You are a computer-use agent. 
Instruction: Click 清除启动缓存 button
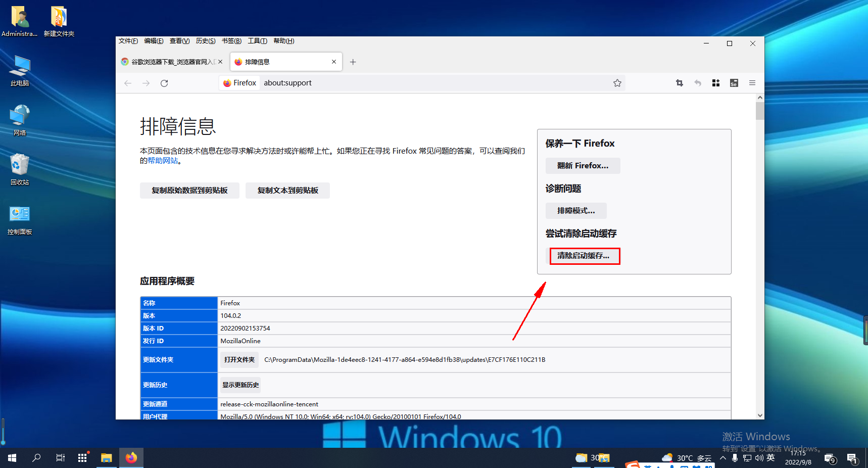point(584,256)
